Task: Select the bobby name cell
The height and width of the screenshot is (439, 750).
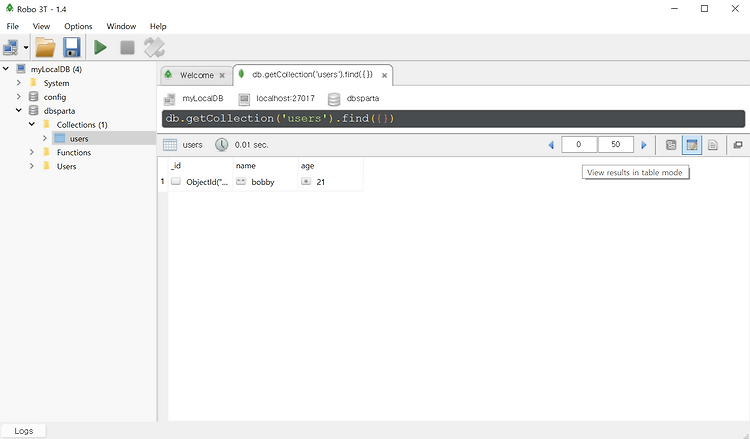Action: tap(265, 182)
